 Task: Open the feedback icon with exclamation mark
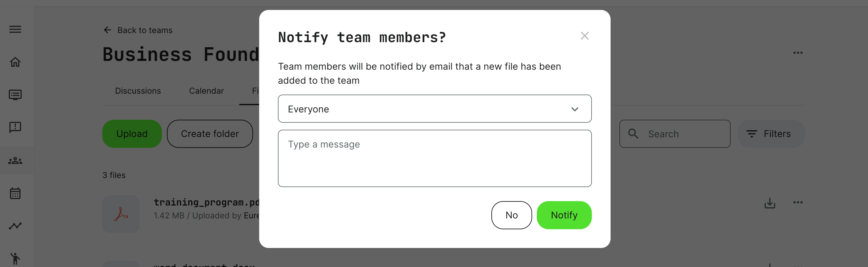(x=15, y=127)
